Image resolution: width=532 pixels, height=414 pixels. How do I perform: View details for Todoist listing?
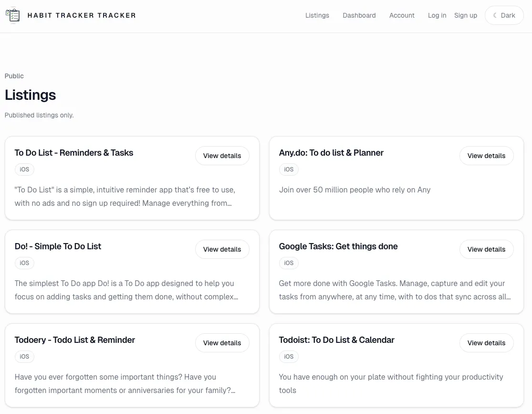pyautogui.click(x=486, y=343)
